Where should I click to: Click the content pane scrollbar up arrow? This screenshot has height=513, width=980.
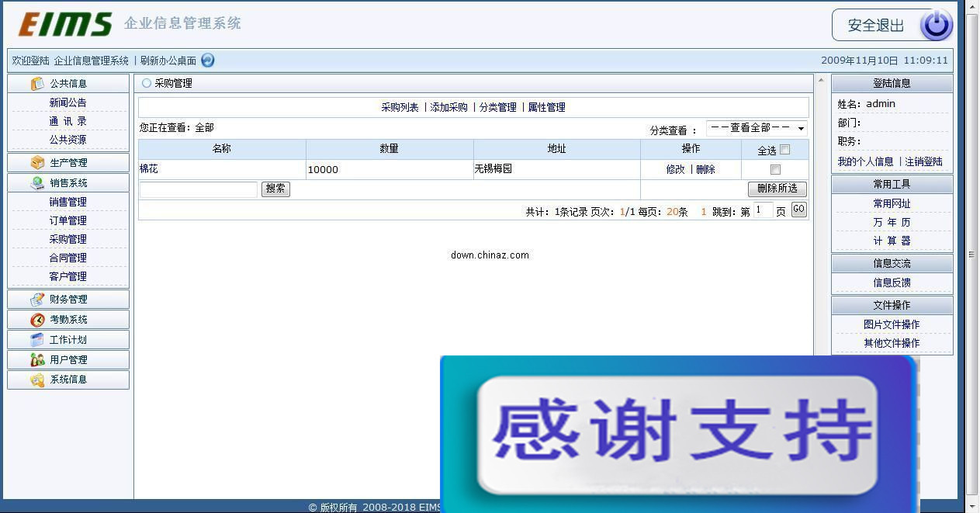pos(820,81)
